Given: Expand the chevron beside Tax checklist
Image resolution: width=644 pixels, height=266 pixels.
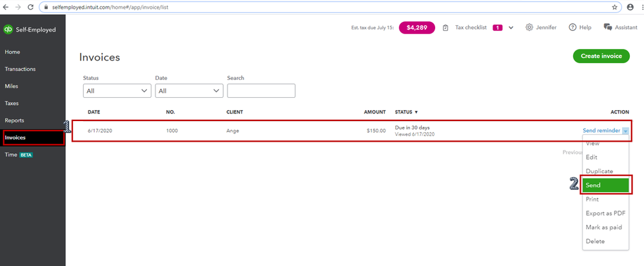Looking at the screenshot, I should pos(511,28).
